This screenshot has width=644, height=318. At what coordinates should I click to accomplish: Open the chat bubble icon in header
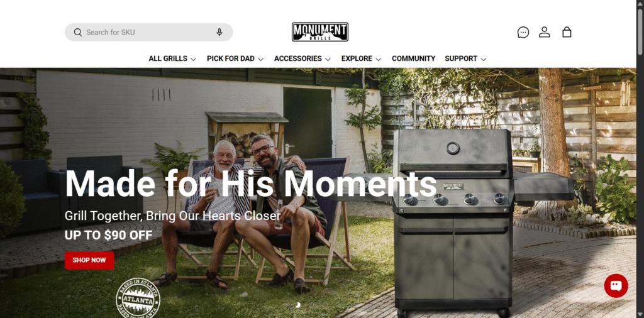pos(523,32)
